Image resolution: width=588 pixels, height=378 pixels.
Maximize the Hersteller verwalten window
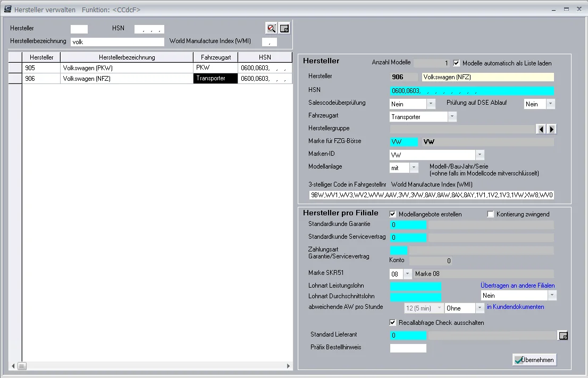pyautogui.click(x=566, y=10)
